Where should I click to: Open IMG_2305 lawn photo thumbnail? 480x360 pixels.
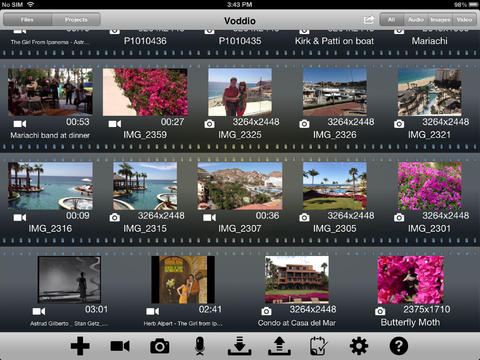coord(335,186)
